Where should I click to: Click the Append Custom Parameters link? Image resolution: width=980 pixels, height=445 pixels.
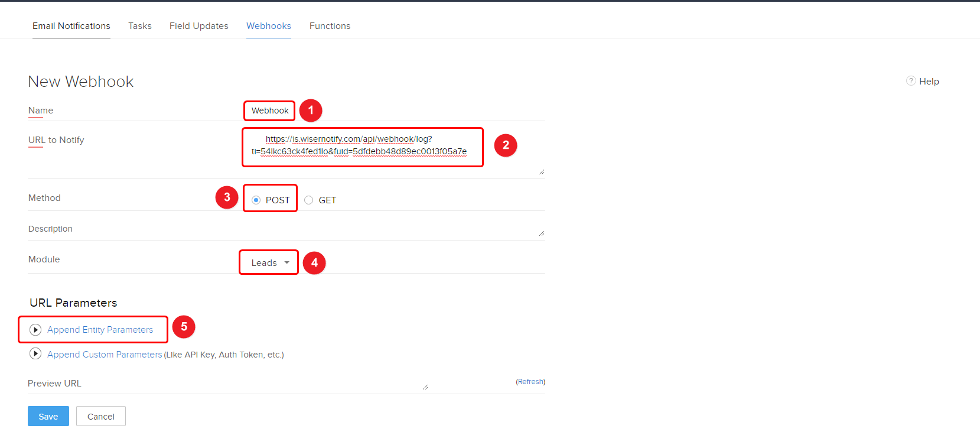coord(105,355)
